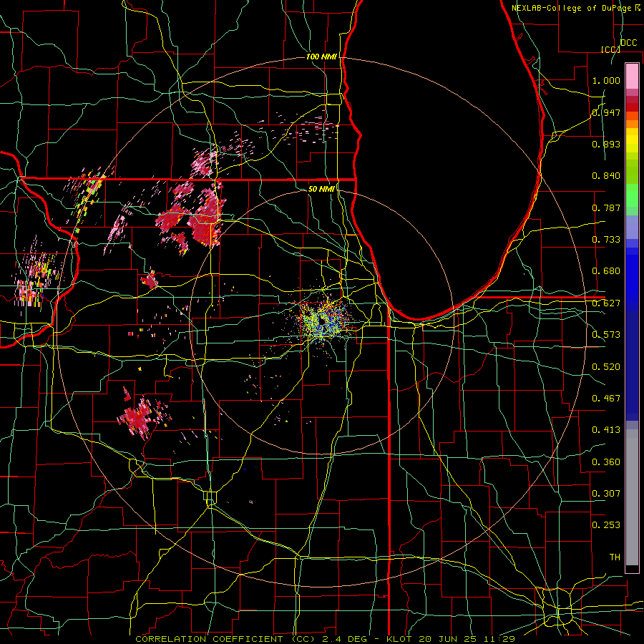Pick the lavender color bar segment
Image resolution: width=644 pixels, height=644 pixels.
point(632,227)
